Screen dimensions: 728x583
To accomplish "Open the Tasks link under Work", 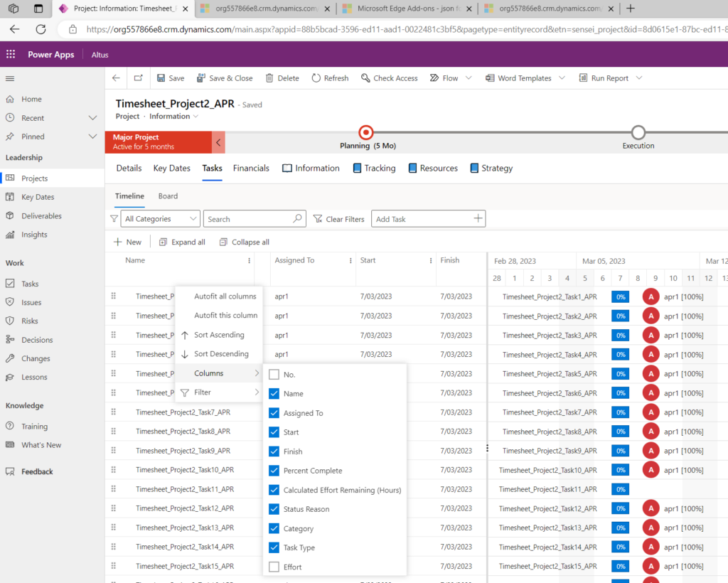I will pyautogui.click(x=30, y=284).
